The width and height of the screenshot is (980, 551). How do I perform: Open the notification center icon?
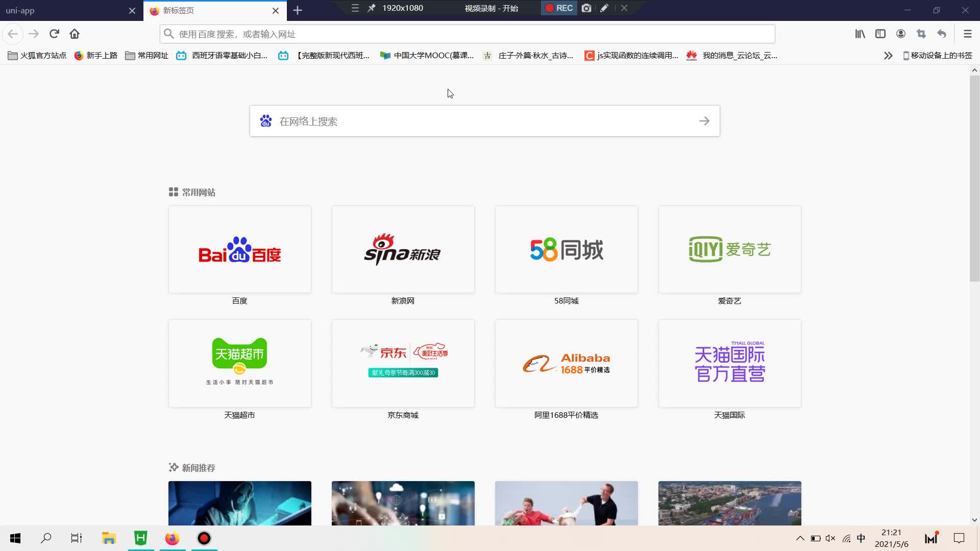click(x=959, y=538)
